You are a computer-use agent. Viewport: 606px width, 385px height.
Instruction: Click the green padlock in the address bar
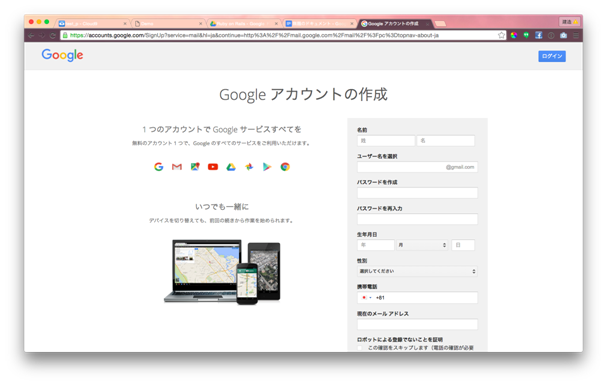point(65,35)
